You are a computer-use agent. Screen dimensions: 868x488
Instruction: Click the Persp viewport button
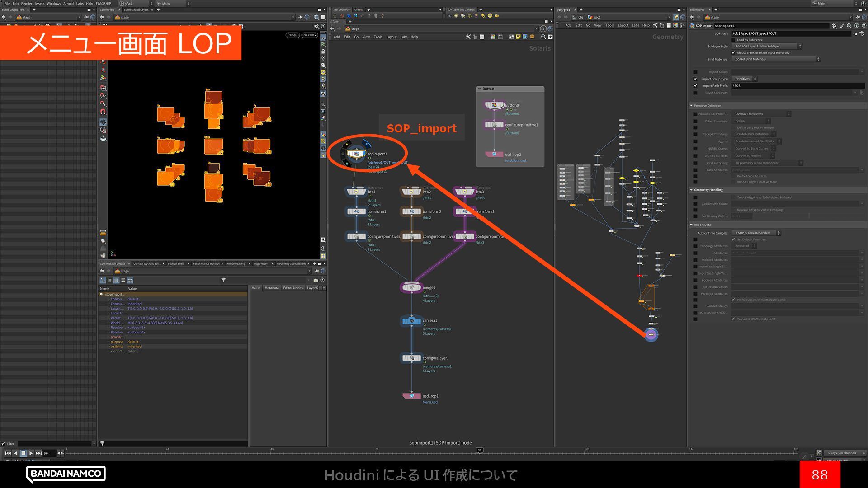pyautogui.click(x=292, y=35)
